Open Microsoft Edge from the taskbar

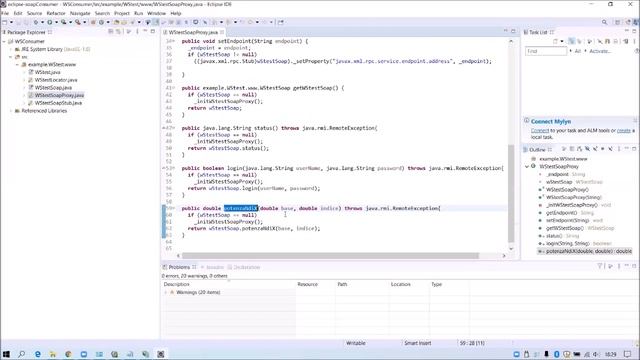pos(38,354)
